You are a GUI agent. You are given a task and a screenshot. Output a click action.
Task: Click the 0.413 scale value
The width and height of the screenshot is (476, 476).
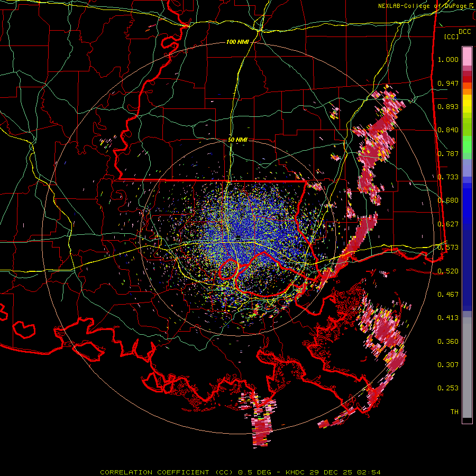[x=448, y=318]
